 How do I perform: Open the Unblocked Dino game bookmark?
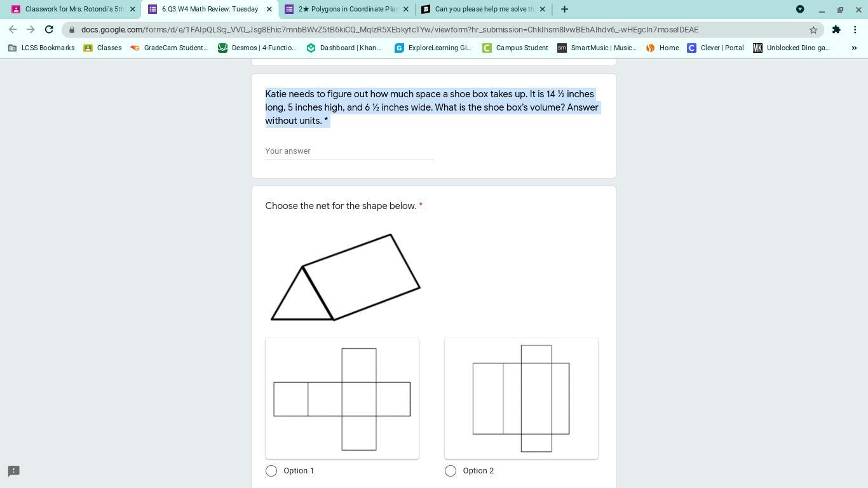792,48
